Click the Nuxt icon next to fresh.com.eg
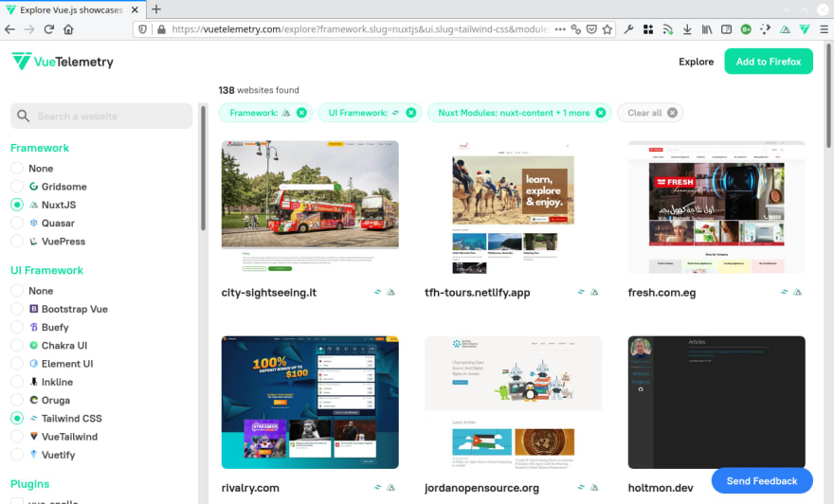834x504 pixels. [797, 292]
